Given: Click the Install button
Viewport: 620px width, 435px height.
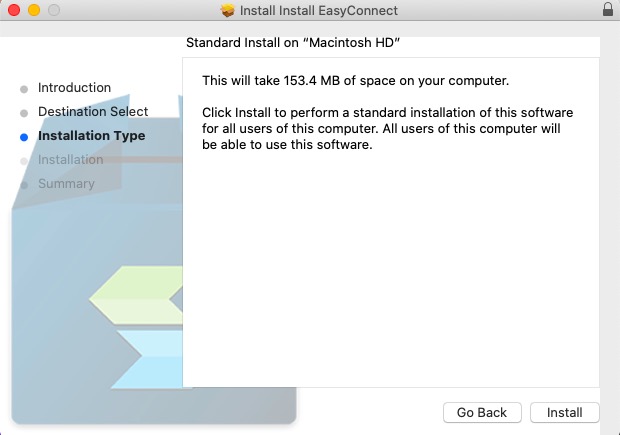Looking at the screenshot, I should (x=564, y=412).
